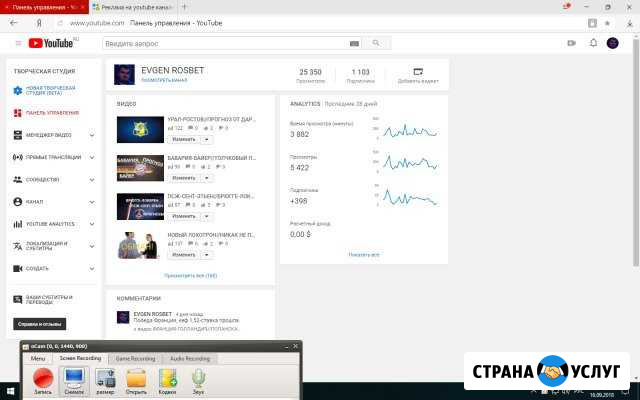
Task: Open the notifications bell
Action: tap(593, 43)
